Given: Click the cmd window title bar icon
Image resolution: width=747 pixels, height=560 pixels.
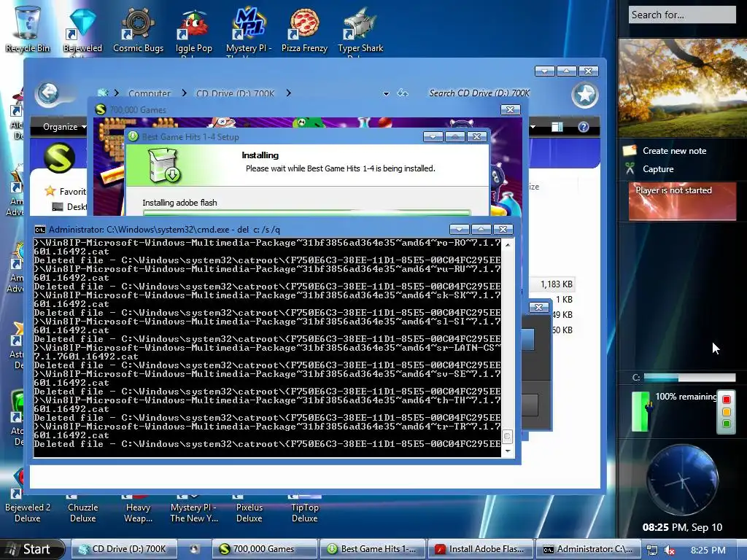Looking at the screenshot, I should pos(39,230).
